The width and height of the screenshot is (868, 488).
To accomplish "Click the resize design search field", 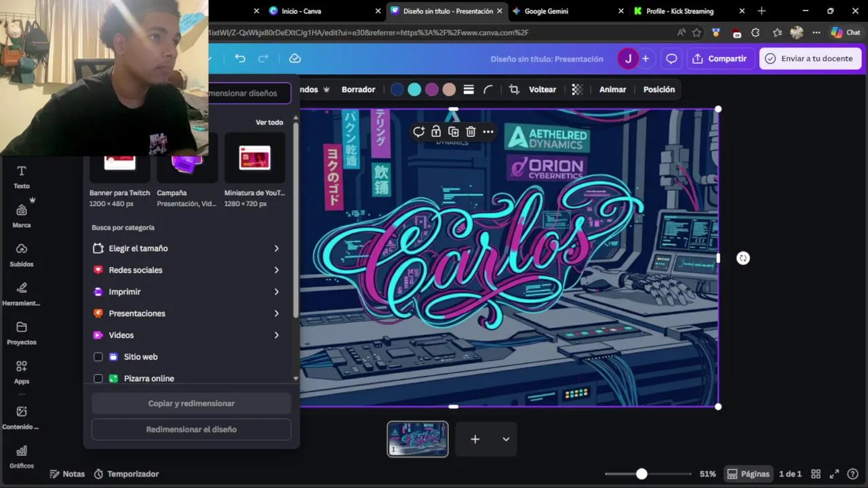I will (x=248, y=93).
